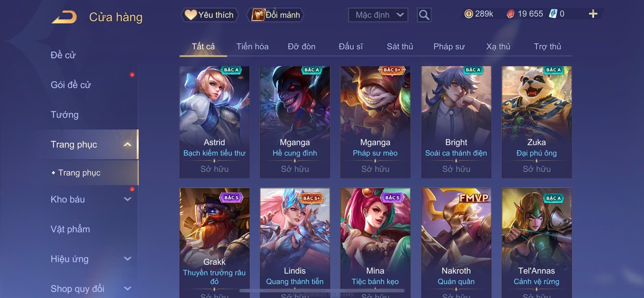This screenshot has height=298, width=644.
Task: Tap the blue voucher icon showing 0
Action: [x=553, y=14]
